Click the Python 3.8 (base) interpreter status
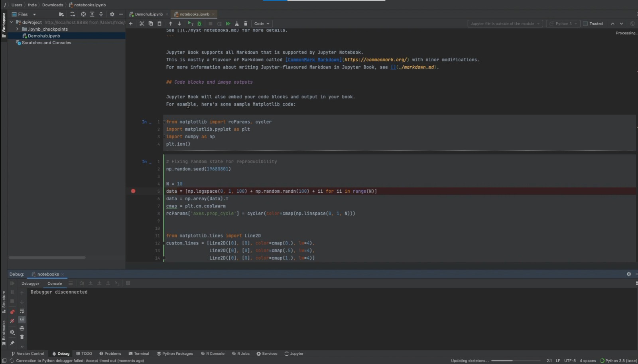 (x=618, y=361)
